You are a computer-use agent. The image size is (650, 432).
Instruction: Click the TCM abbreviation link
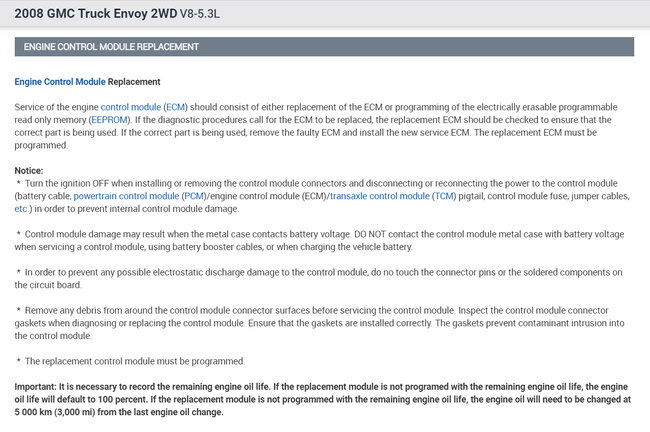tap(444, 196)
